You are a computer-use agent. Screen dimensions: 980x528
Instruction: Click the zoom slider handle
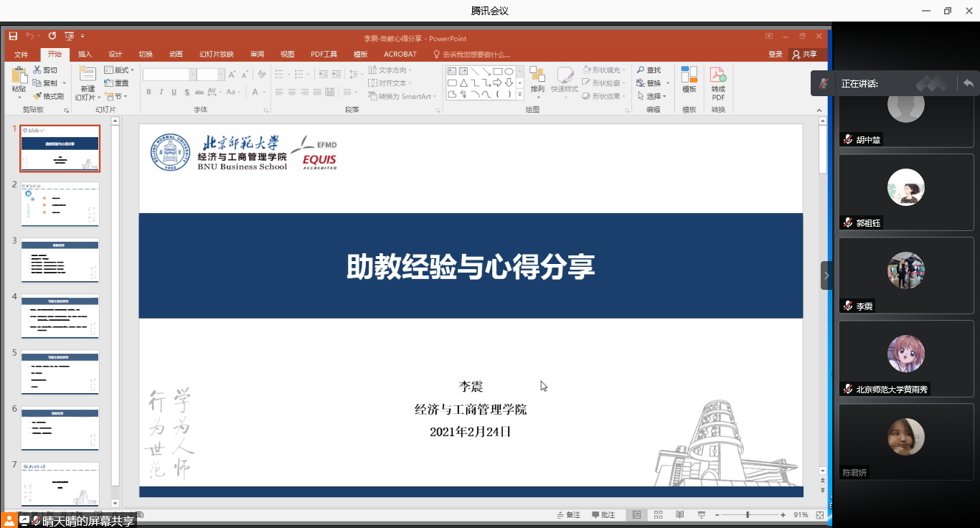click(748, 515)
